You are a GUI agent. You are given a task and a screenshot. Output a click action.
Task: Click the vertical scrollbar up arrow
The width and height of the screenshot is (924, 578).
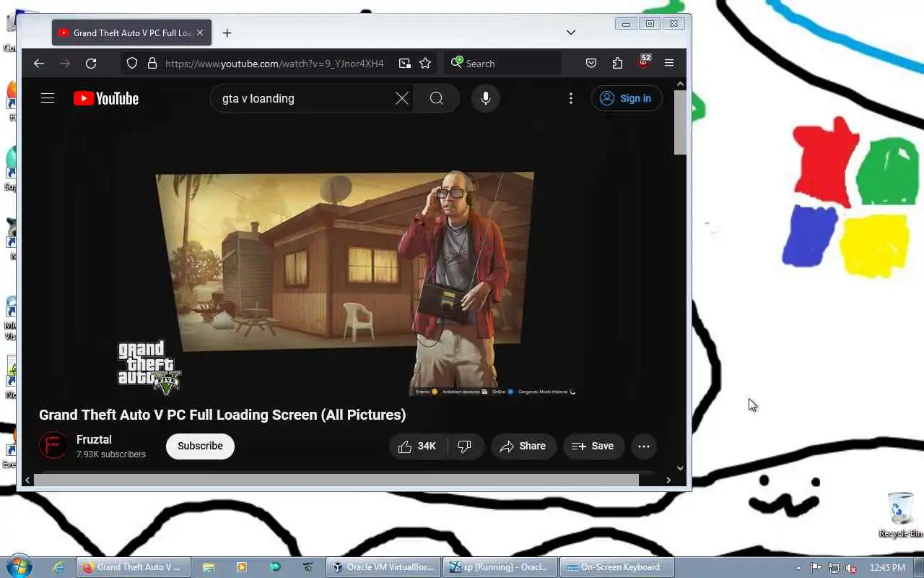pyautogui.click(x=680, y=85)
